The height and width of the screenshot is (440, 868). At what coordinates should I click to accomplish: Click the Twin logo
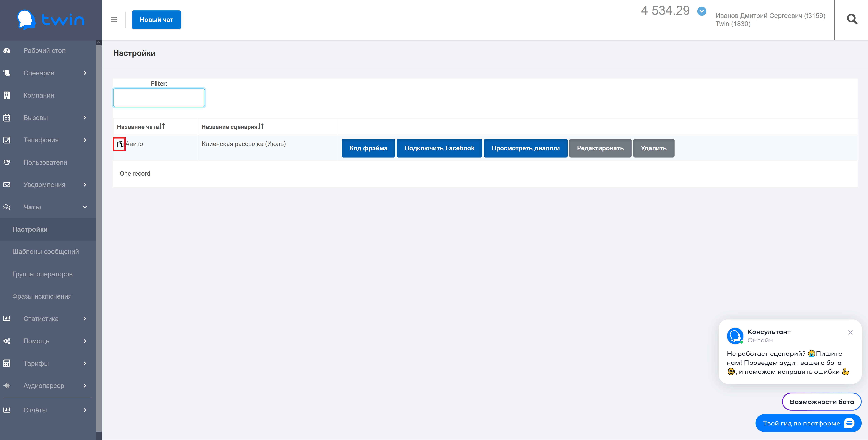(51, 20)
